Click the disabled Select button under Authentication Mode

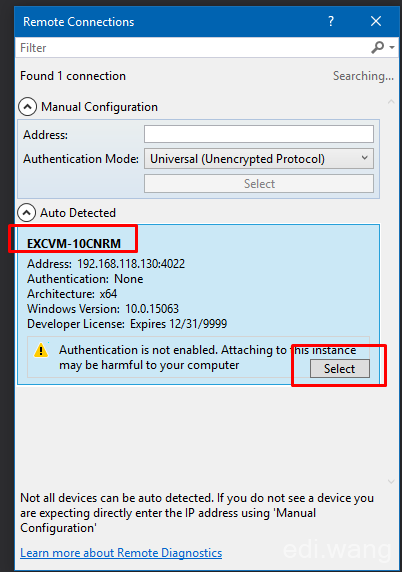259,183
